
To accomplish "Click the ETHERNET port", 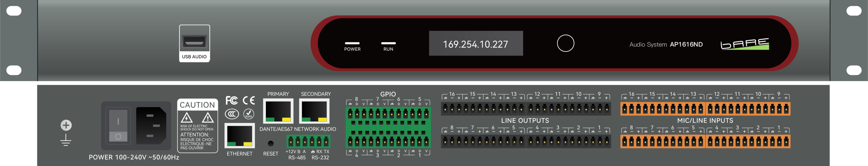I will click(x=240, y=136).
